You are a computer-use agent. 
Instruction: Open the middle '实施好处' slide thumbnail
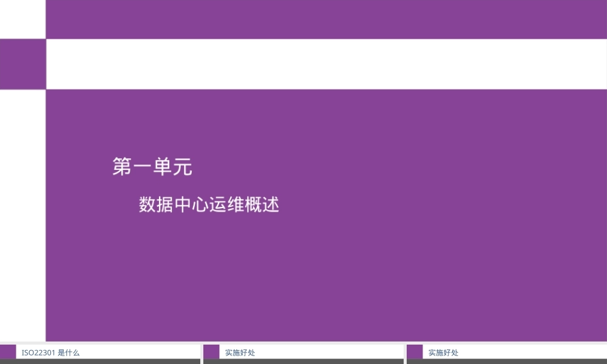point(303,354)
